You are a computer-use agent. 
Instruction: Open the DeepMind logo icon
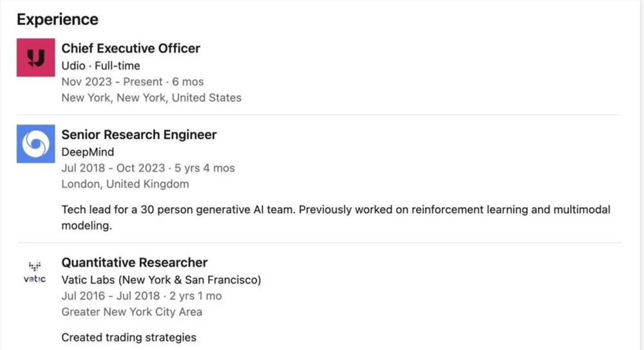34,145
